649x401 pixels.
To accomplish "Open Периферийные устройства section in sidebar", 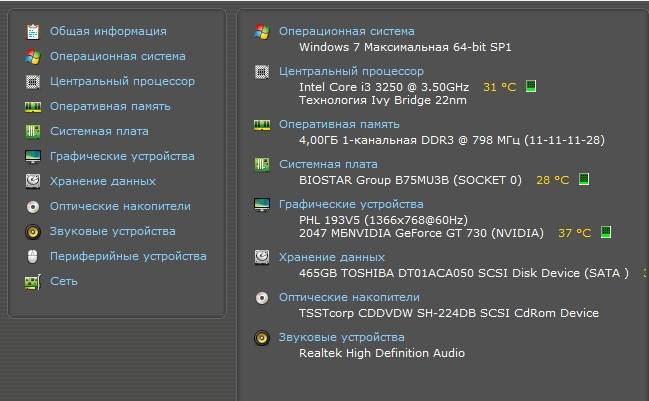I will (x=128, y=256).
